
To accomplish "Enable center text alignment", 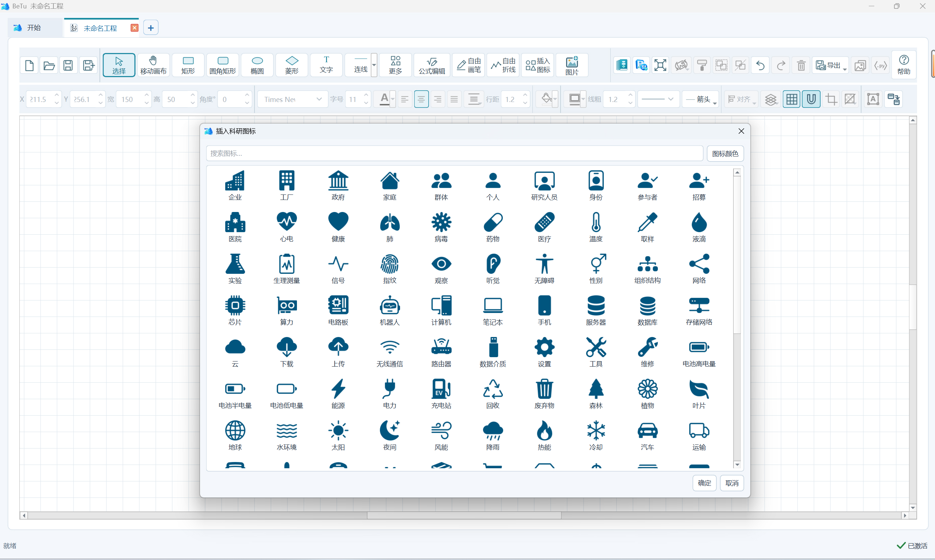I will 421,99.
